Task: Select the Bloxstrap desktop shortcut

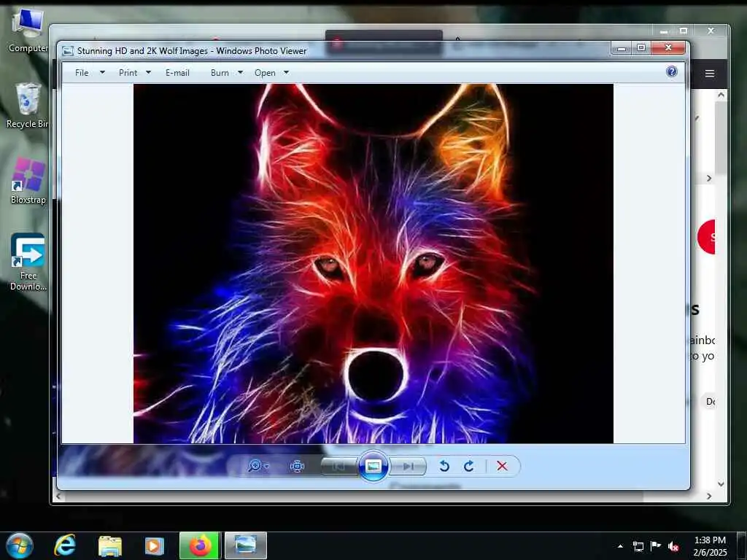Action: [x=28, y=182]
